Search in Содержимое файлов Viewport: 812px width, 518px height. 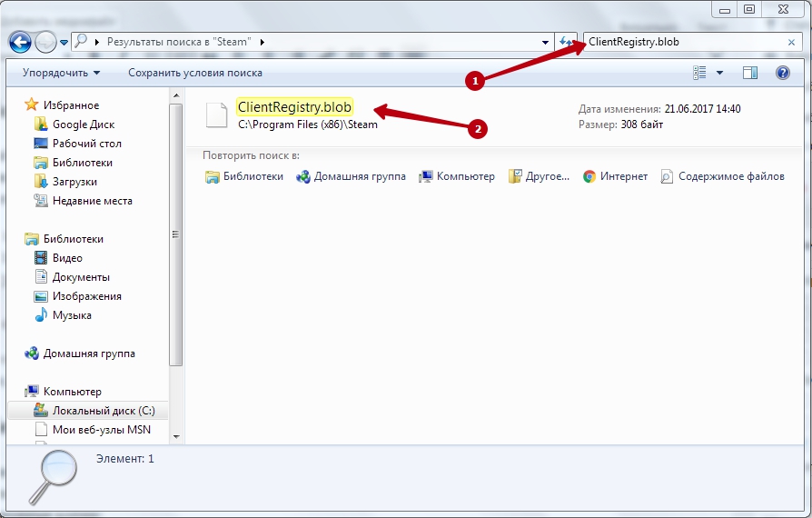click(x=723, y=176)
